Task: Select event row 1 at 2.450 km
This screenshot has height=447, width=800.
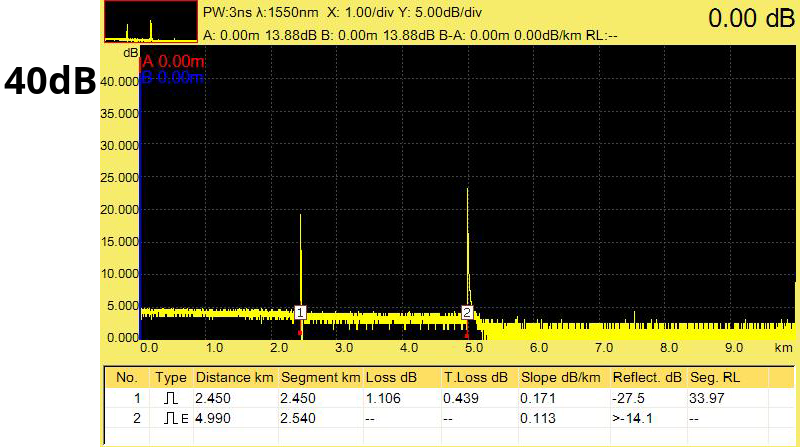Action: (449, 398)
